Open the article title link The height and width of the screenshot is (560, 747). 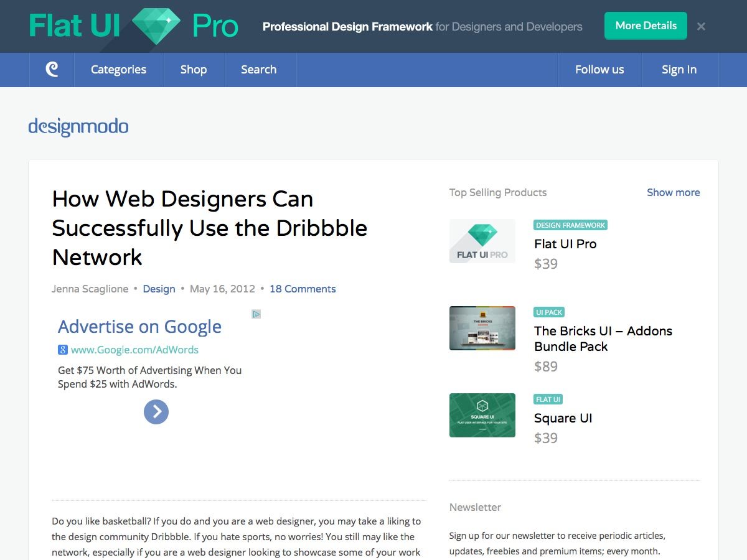coord(210,228)
